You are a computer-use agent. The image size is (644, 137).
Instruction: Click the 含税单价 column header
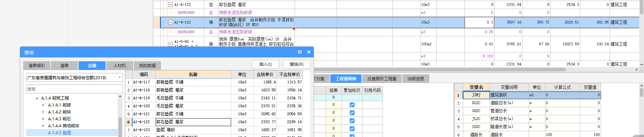265,74
